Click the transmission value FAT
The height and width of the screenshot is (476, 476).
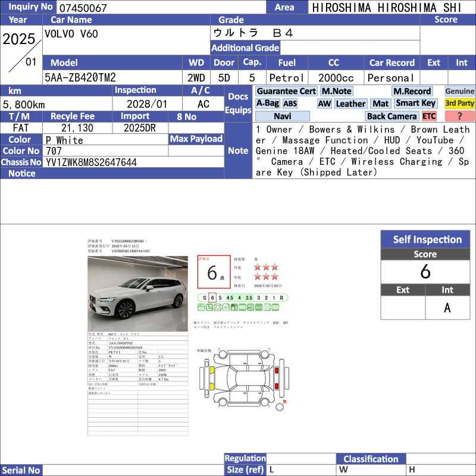(21, 128)
